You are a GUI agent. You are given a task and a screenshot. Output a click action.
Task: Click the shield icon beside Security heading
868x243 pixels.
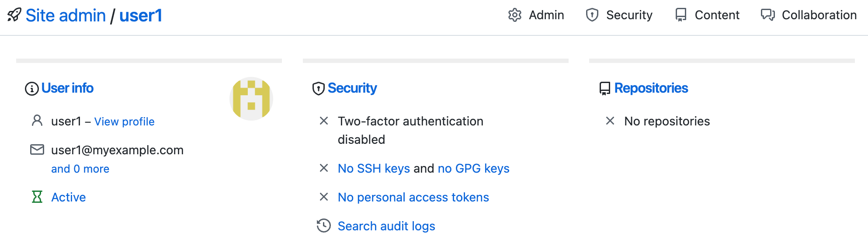coord(319,89)
